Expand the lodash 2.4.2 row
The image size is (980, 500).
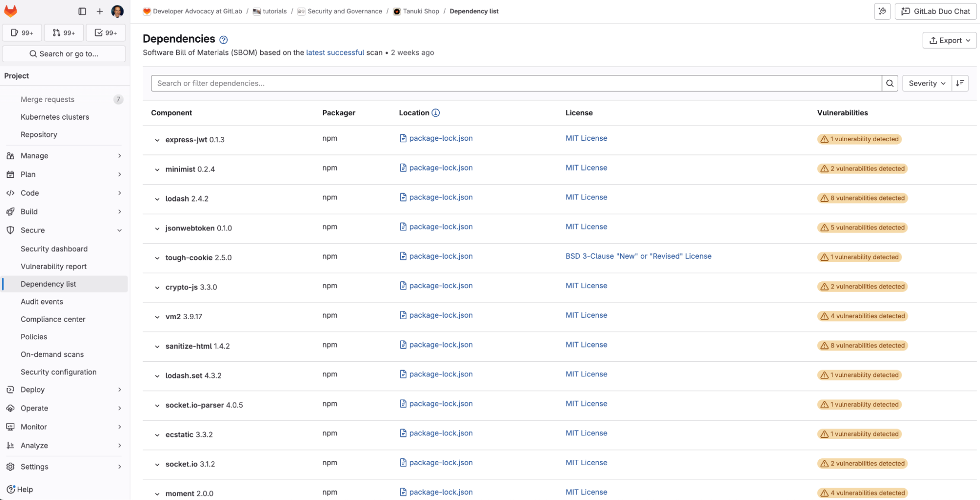[x=157, y=199]
